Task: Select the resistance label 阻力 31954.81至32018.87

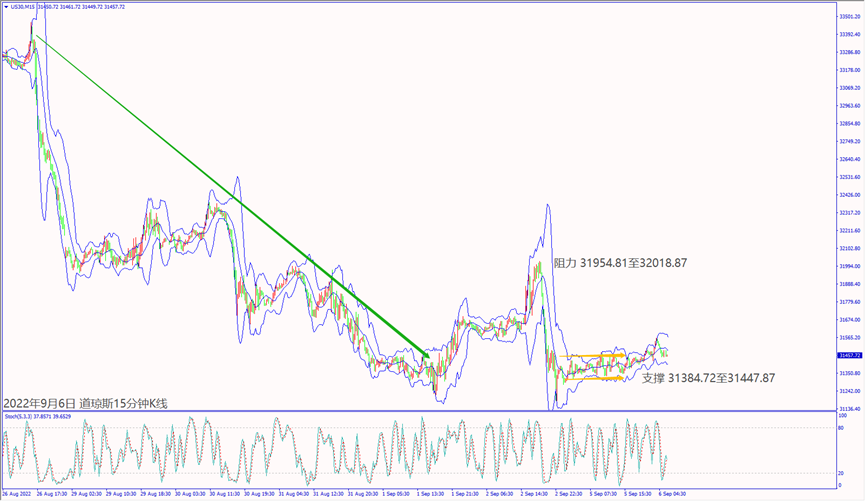Action: pos(633,263)
